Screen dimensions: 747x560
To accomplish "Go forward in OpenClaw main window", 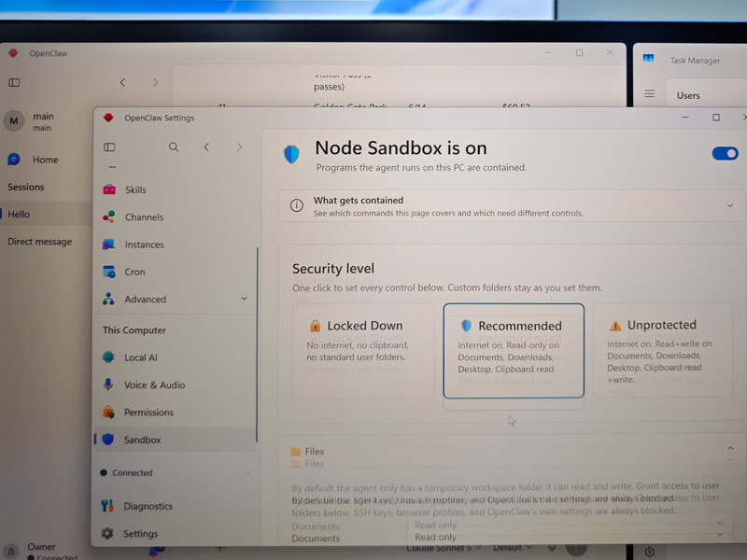I will click(x=155, y=82).
